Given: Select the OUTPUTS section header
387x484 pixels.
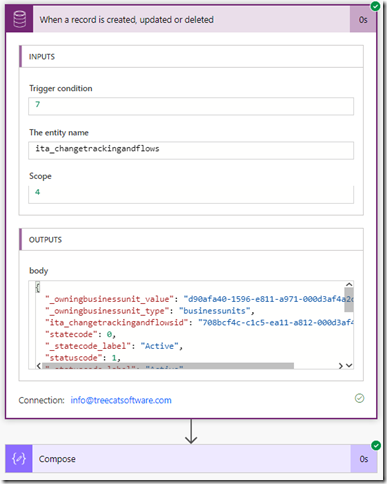Looking at the screenshot, I should [x=191, y=239].
